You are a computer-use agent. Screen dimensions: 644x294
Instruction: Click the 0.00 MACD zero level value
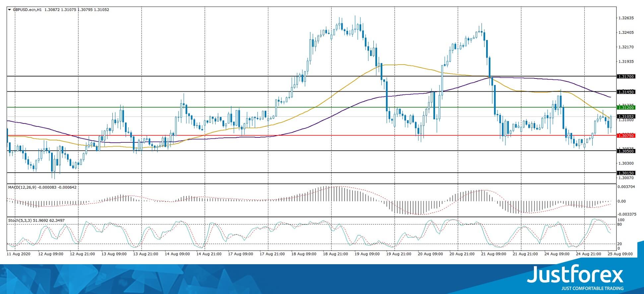click(621, 201)
